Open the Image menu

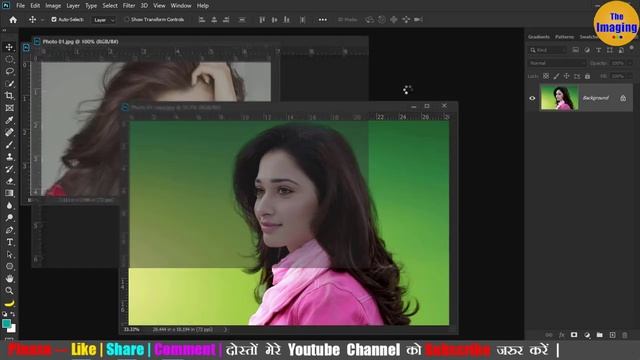point(53,6)
